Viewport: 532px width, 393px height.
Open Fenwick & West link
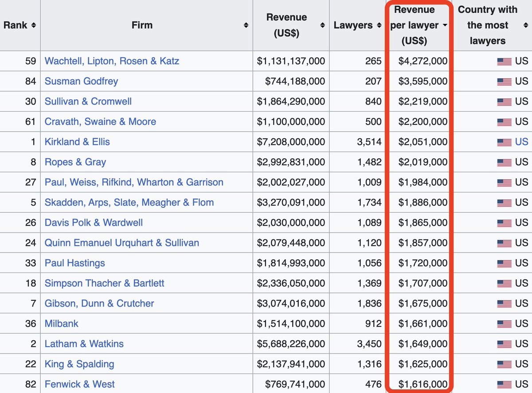click(x=80, y=384)
